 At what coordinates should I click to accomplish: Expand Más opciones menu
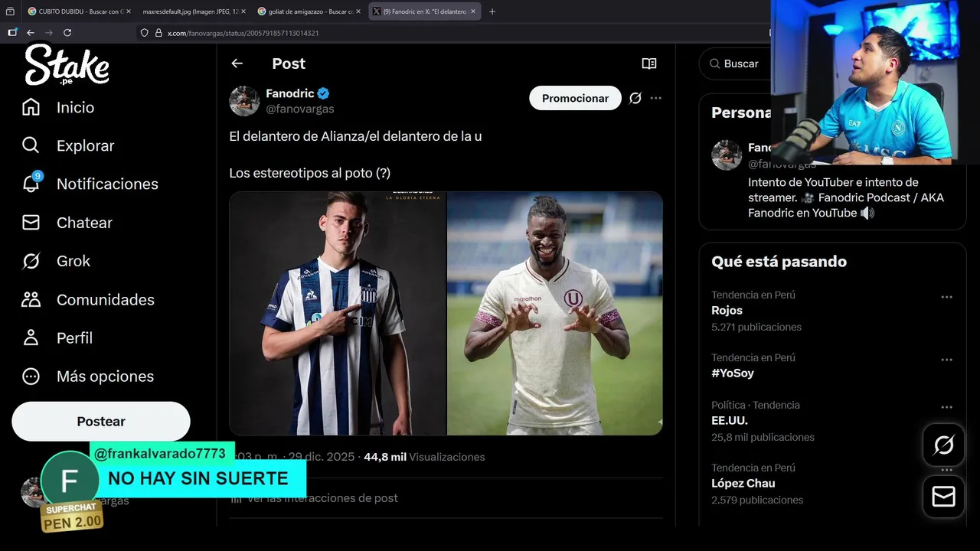(x=31, y=376)
